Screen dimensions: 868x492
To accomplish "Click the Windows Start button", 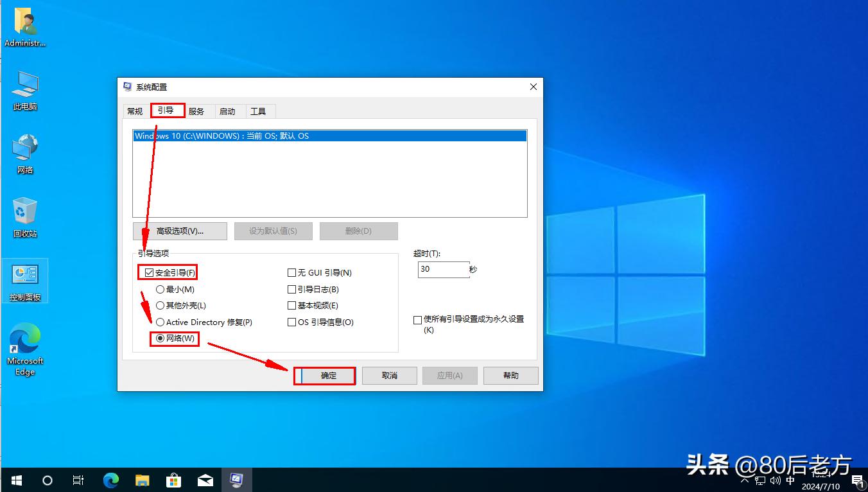I will click(15, 480).
